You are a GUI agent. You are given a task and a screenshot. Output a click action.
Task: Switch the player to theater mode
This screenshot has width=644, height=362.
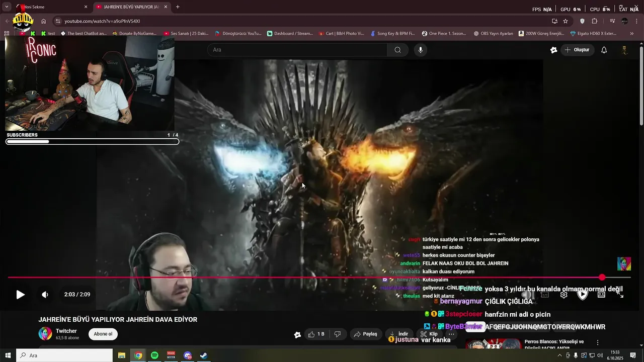click(x=601, y=295)
